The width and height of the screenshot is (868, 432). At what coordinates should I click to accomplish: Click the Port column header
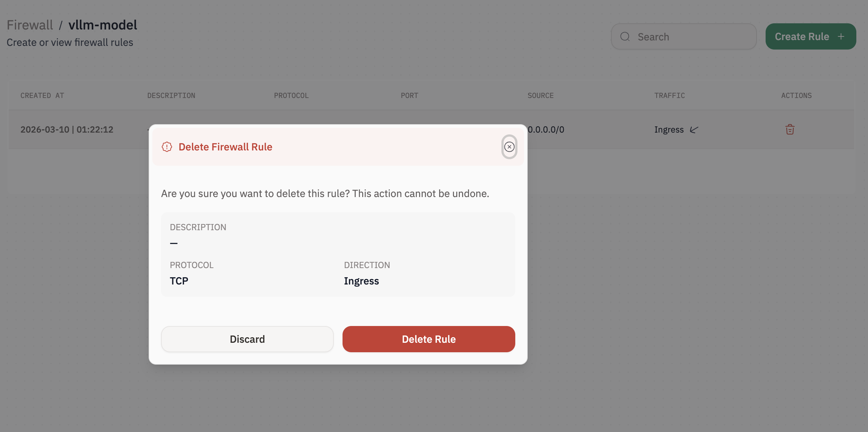409,95
